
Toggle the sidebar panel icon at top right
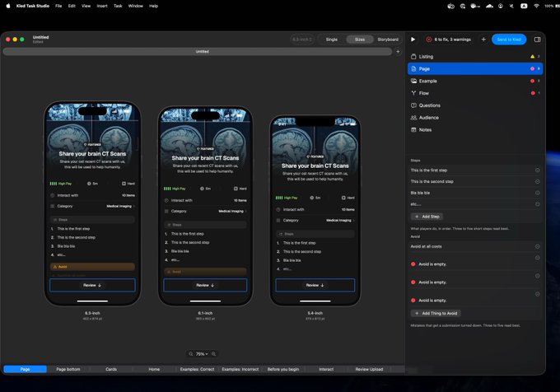point(537,40)
